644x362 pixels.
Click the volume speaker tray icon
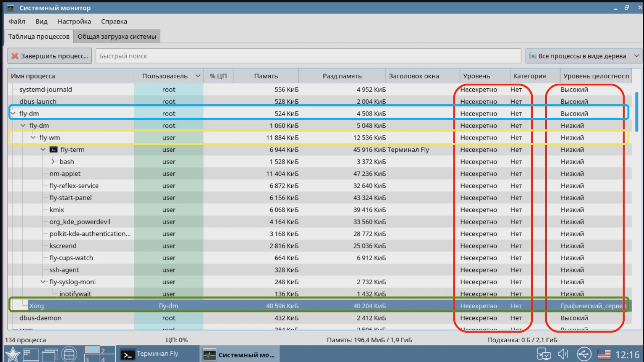click(563, 354)
